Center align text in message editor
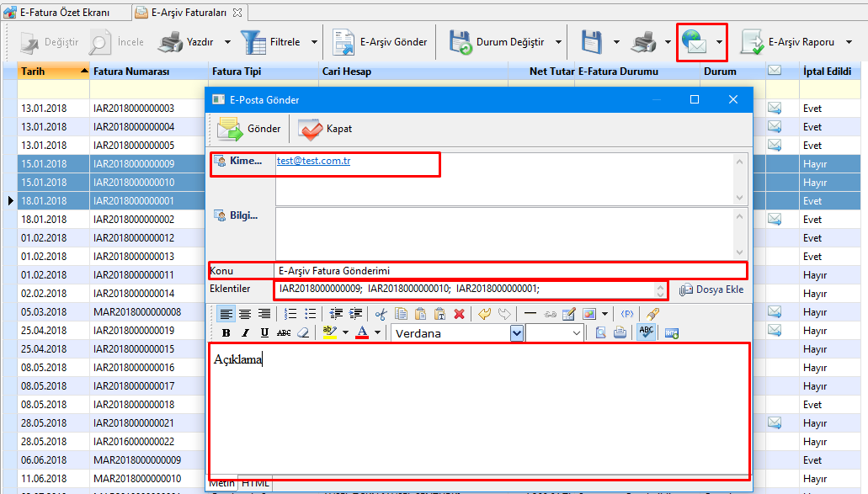Screen dimensions: 868x494 point(245,314)
